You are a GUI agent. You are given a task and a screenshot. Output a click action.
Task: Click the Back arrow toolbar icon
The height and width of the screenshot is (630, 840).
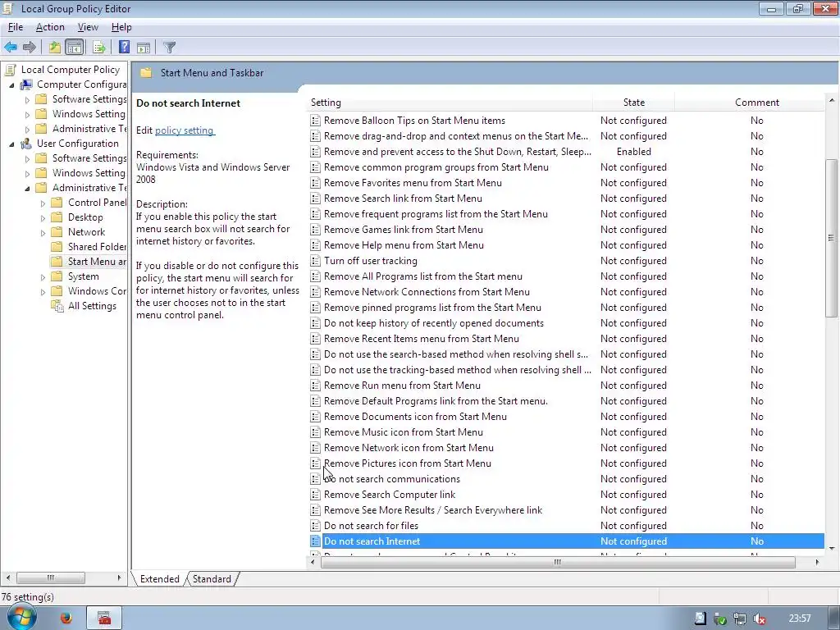tap(11, 47)
